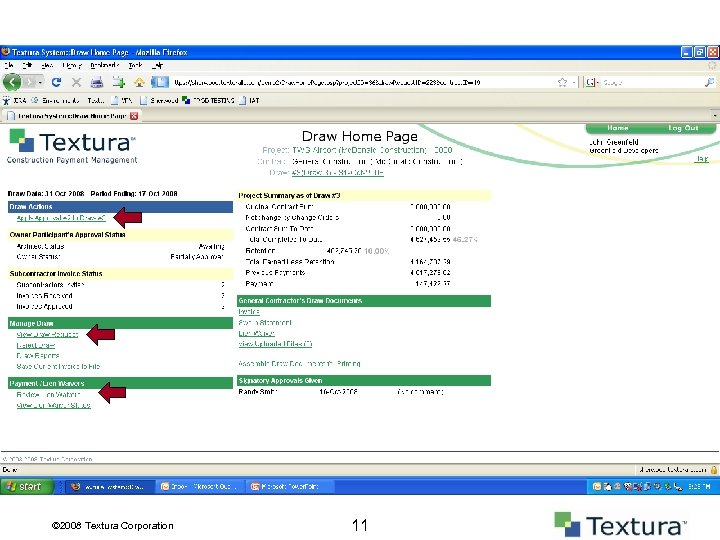Image resolution: width=720 pixels, height=540 pixels.
Task: Click the green Log Out button
Action: [x=683, y=128]
